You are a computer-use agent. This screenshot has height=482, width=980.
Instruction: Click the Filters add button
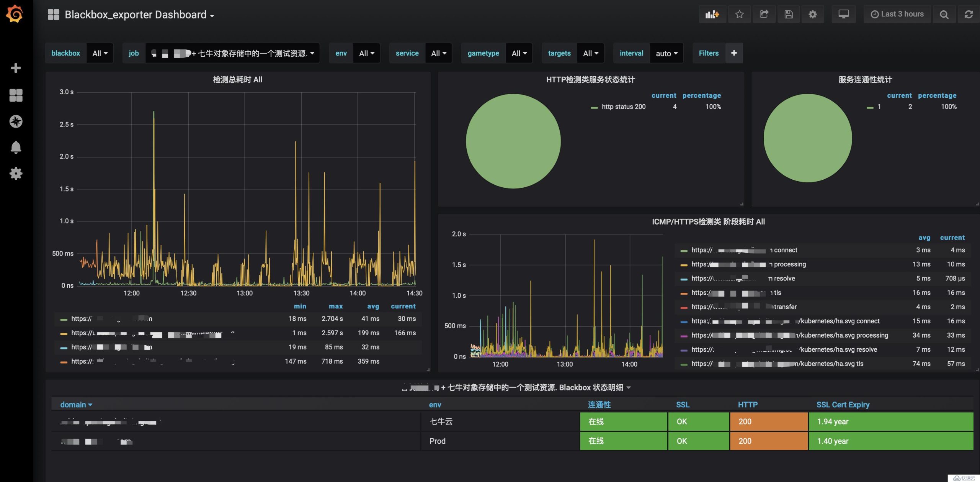coord(734,52)
